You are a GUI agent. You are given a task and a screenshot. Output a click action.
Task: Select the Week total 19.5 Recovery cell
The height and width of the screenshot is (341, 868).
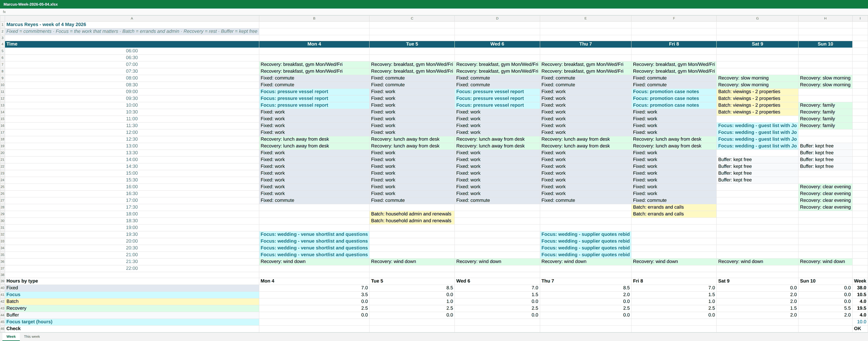(860, 308)
